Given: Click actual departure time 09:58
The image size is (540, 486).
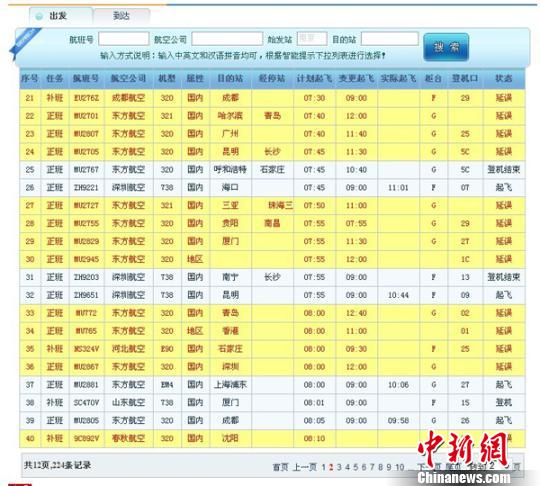Looking at the screenshot, I should (x=398, y=421).
